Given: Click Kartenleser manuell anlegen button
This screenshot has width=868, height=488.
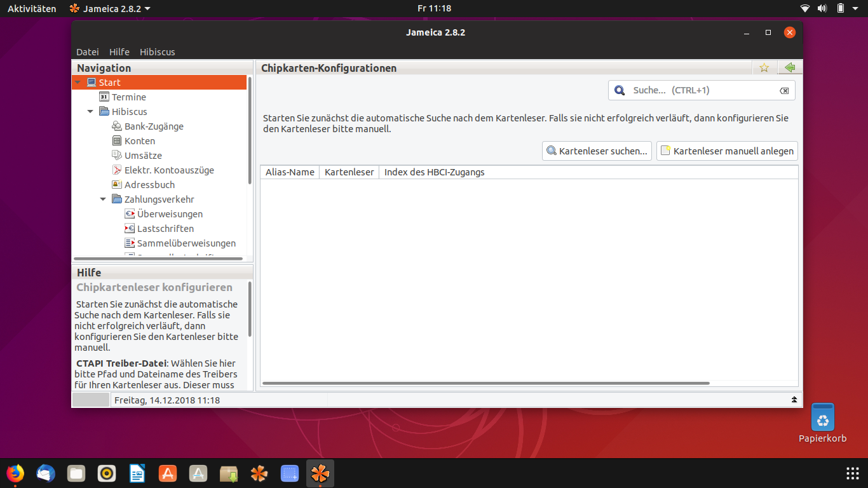Looking at the screenshot, I should click(x=727, y=151).
